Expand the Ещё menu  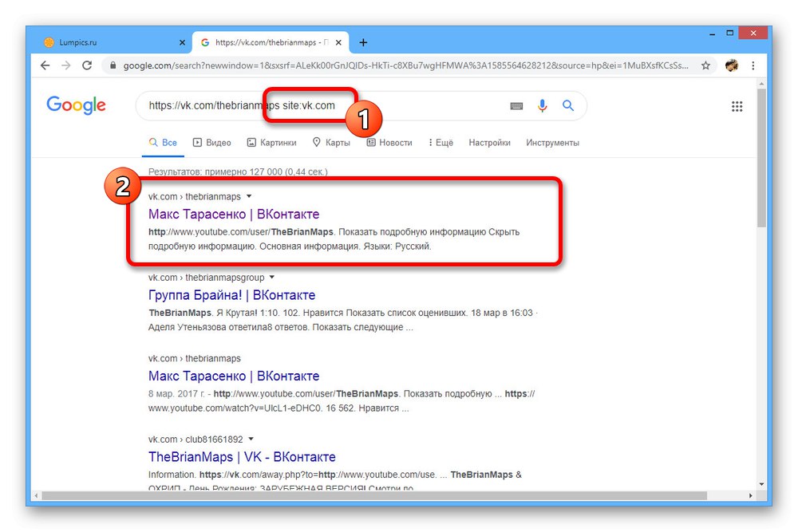(440, 143)
